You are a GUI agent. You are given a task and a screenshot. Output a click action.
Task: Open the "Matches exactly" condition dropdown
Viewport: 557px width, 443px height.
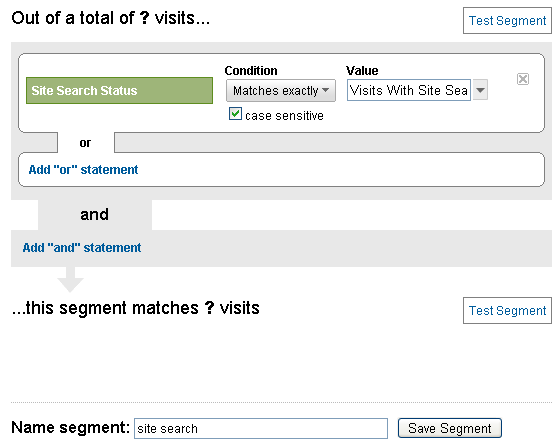pos(281,91)
